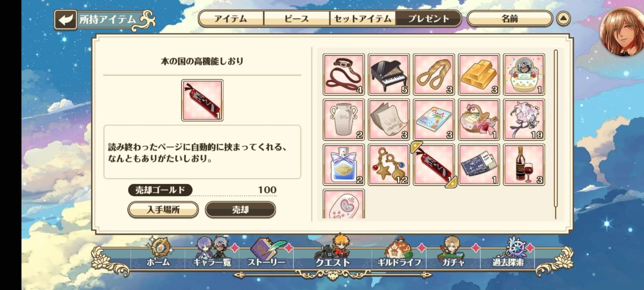Select the blue ticket item thumbnail
Screen dimensions: 644x290
tap(479, 165)
